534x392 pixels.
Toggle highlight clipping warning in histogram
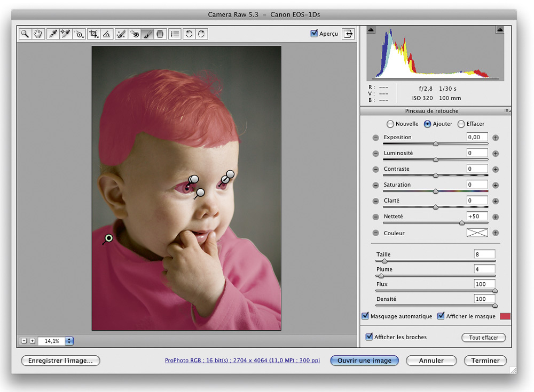pos(500,30)
